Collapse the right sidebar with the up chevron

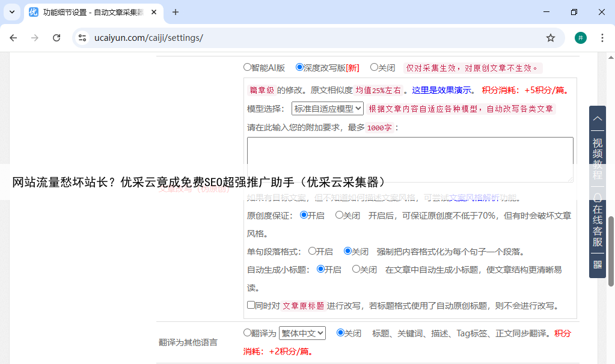(x=598, y=119)
